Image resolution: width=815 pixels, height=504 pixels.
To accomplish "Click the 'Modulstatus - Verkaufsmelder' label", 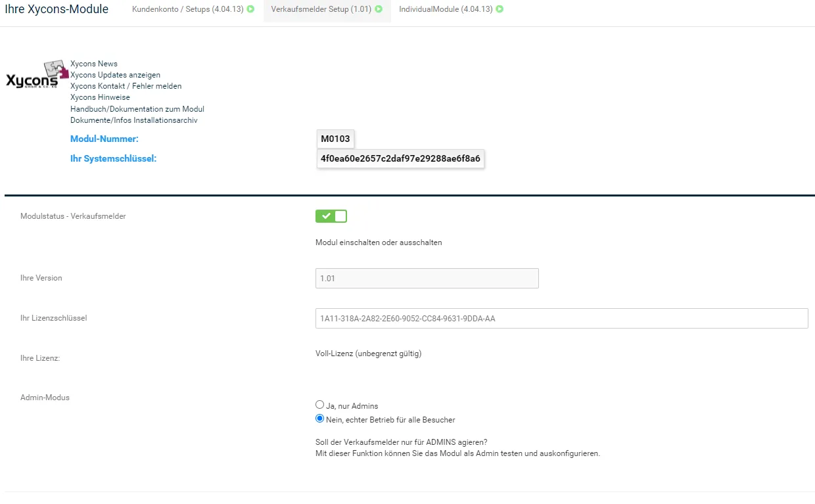I will click(73, 216).
